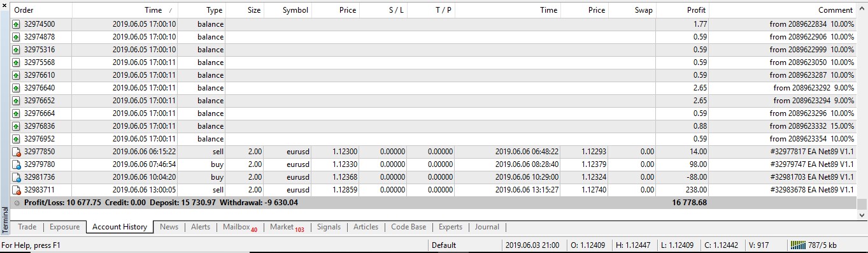Click the 1.77 profit cell

[700, 24]
